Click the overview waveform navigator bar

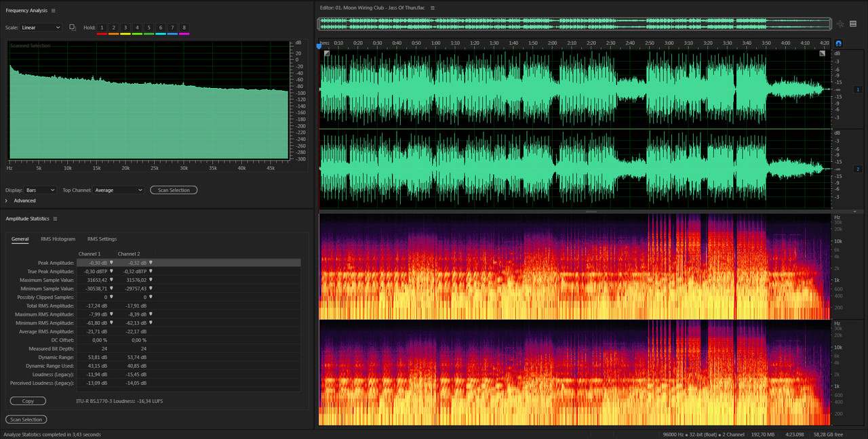pos(575,24)
